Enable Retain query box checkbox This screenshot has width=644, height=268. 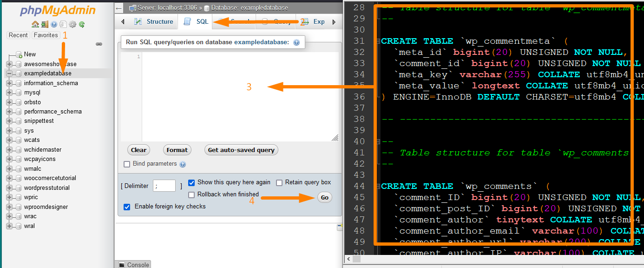click(x=279, y=183)
